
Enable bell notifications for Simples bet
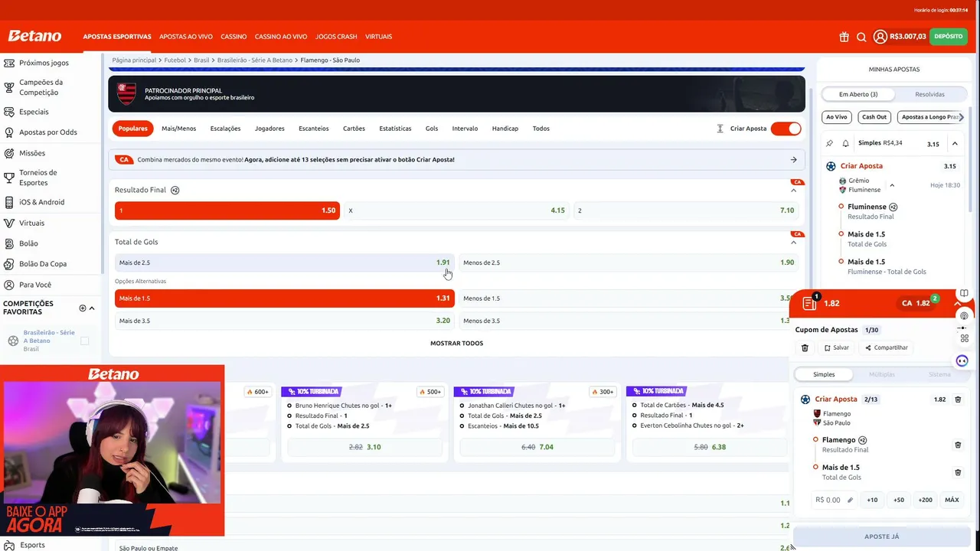tap(845, 143)
